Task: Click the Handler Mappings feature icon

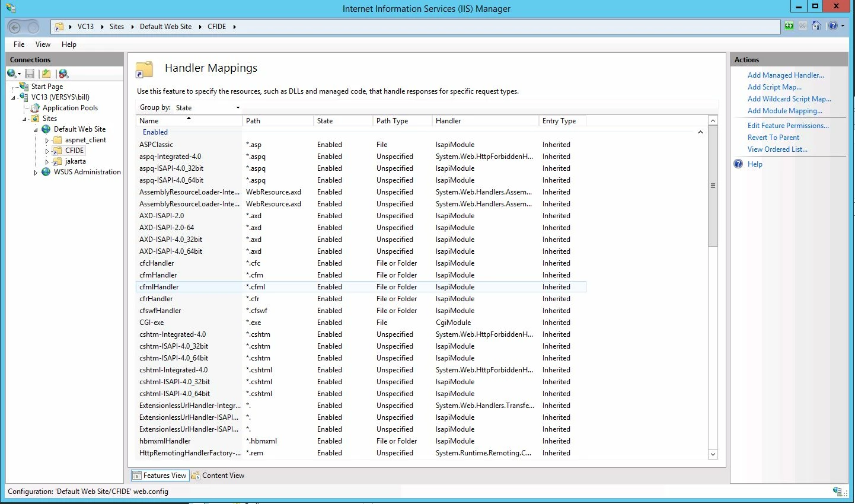Action: coord(145,69)
